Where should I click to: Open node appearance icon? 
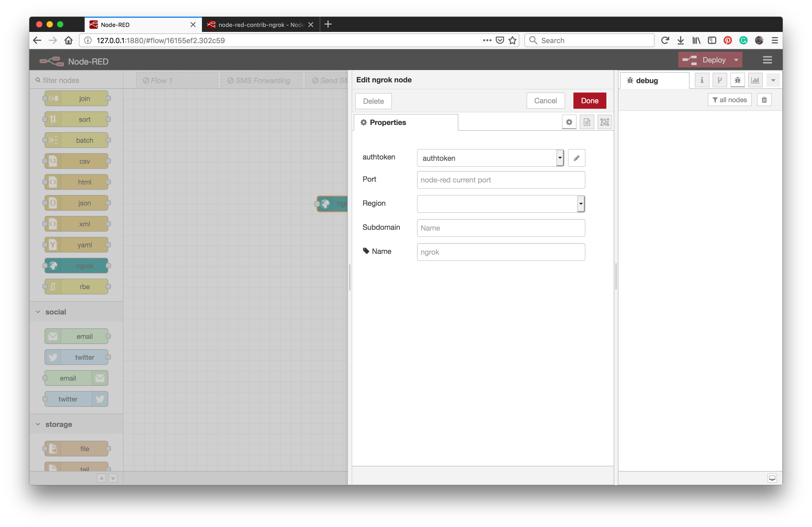pos(604,122)
